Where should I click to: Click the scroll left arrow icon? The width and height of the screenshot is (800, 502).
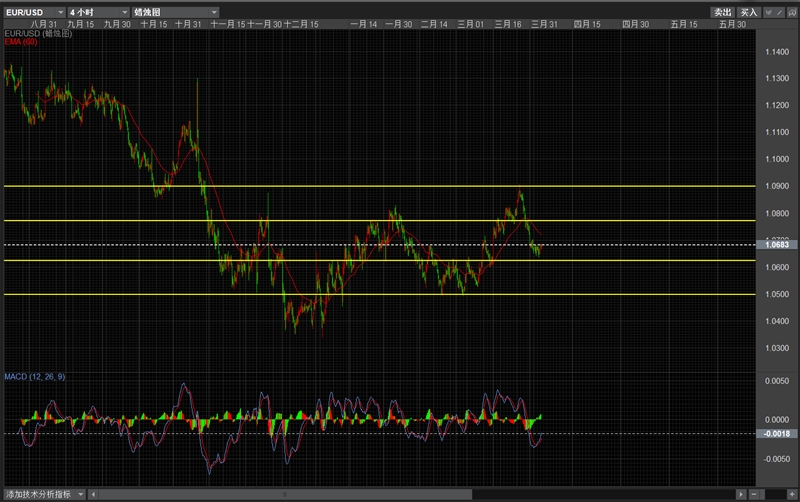coord(93,494)
